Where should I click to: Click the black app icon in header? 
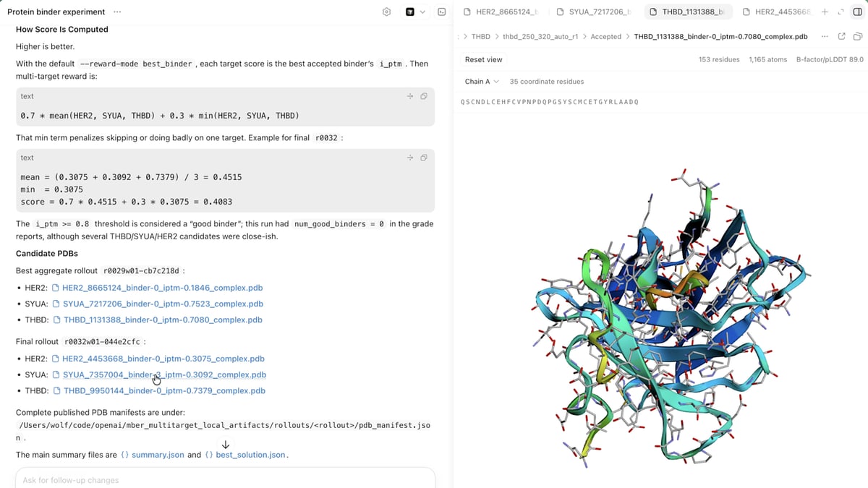point(409,12)
